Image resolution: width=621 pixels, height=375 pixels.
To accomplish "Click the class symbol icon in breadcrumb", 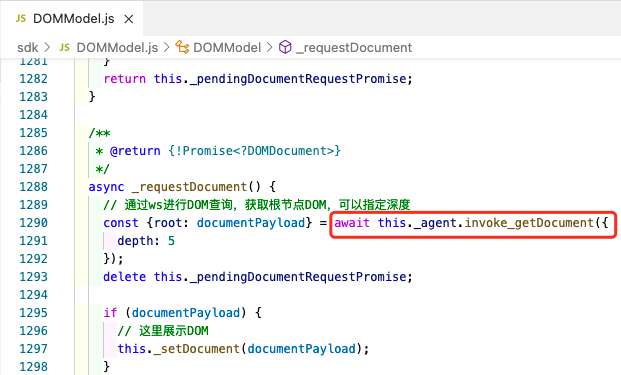I will coord(182,47).
